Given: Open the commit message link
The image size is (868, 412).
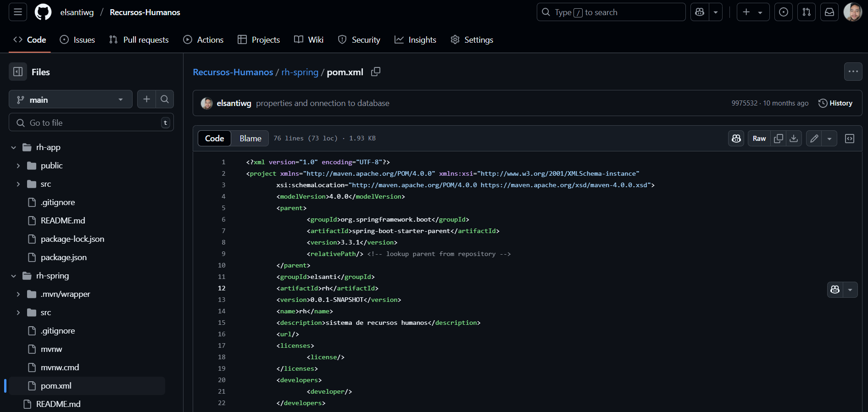Looking at the screenshot, I should pos(323,103).
